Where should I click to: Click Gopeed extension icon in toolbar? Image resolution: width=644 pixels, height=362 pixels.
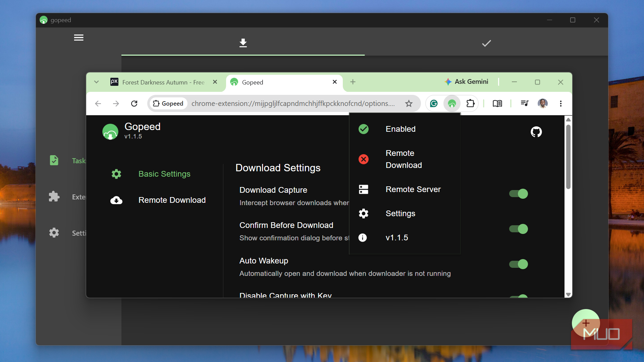coord(452,104)
